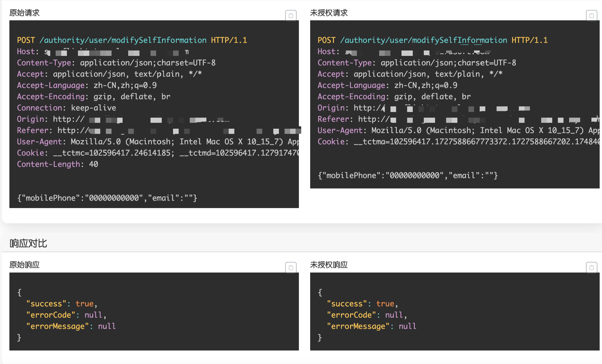Click the 响应对比 section heading
Viewport: 602px width, 364px height.
click(28, 243)
